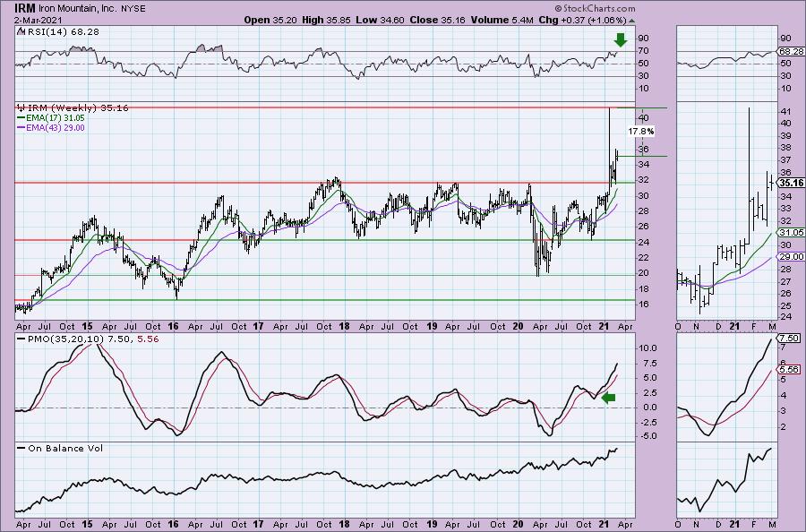This screenshot has width=806, height=532.
Task: Click the red 5.56 PMO signal value in legend
Action: click(148, 339)
